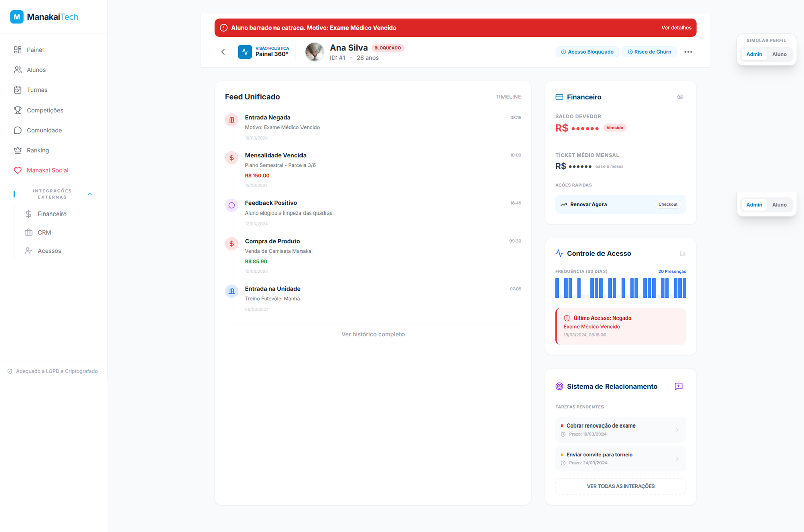Open the Controle de Acesso chart icon
804x532 pixels.
[x=682, y=254]
